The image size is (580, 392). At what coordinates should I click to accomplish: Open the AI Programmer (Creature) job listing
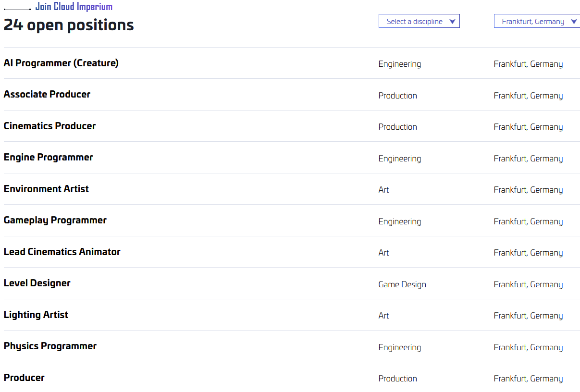(61, 63)
